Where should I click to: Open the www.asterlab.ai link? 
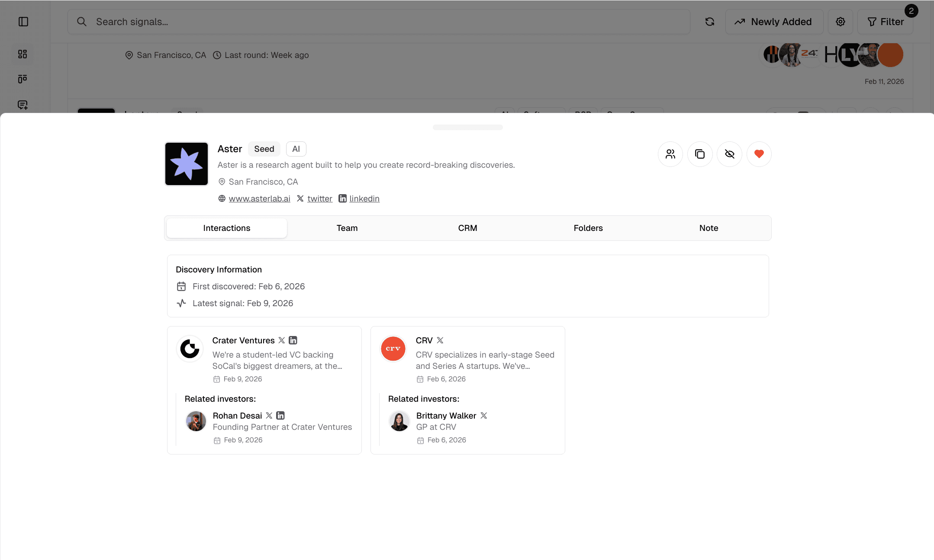click(x=259, y=198)
